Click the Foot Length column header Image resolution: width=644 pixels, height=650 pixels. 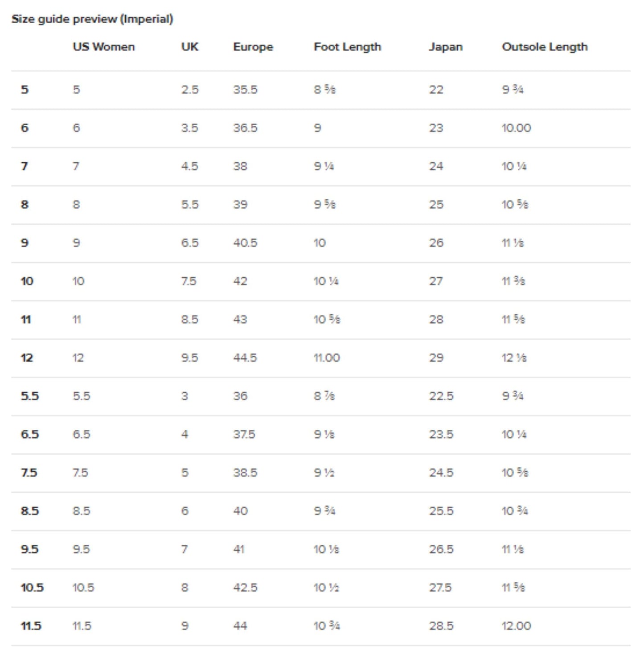pyautogui.click(x=347, y=47)
